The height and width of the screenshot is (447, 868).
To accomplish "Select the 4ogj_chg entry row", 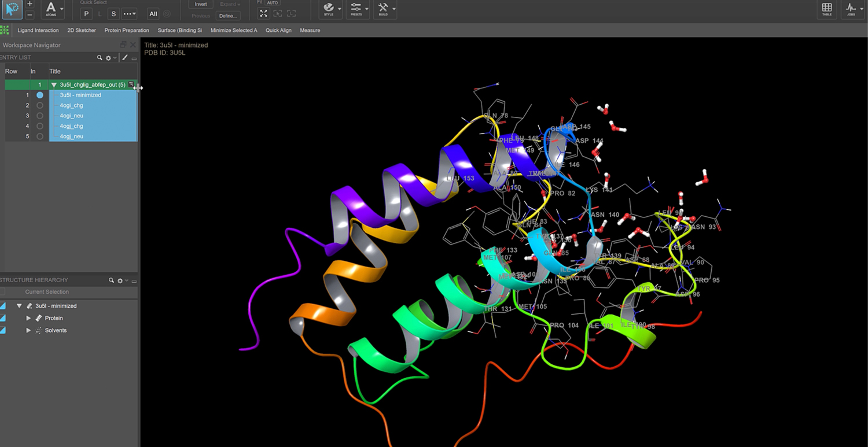I will pos(71,126).
